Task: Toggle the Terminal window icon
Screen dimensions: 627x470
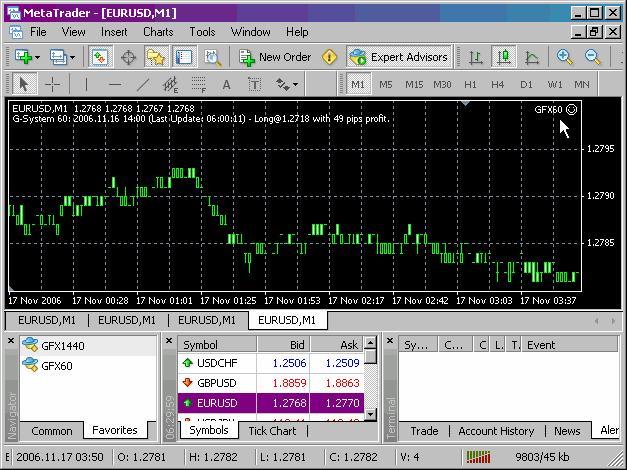Action: tap(184, 57)
